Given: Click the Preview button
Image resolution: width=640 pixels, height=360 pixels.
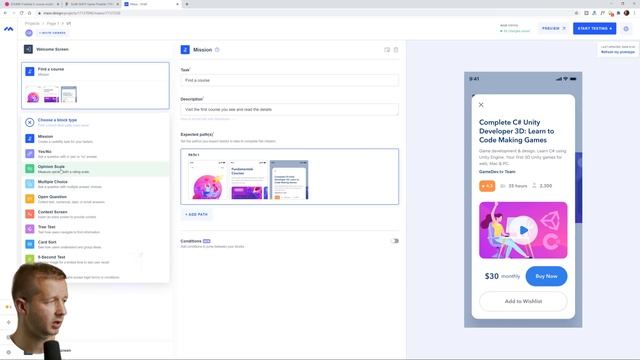Looking at the screenshot, I should [x=553, y=29].
